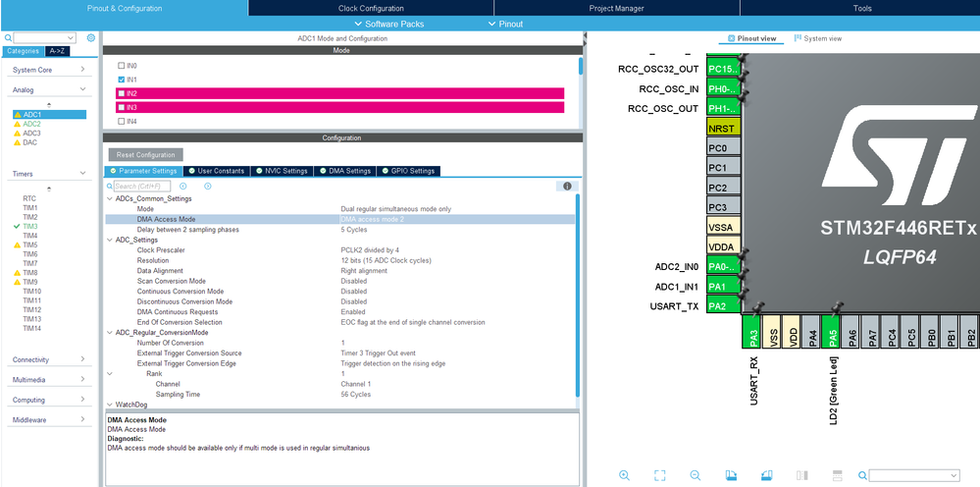Click the Sampling Time 56 Cycles value

[356, 395]
